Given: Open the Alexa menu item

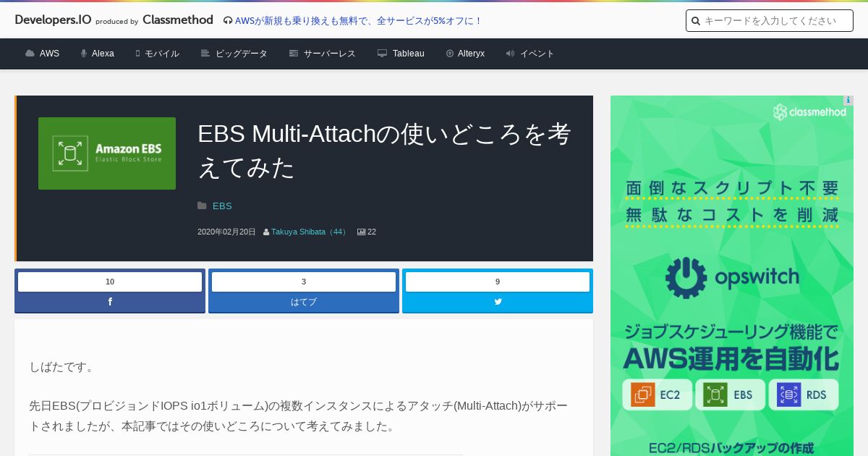Looking at the screenshot, I should (x=103, y=54).
